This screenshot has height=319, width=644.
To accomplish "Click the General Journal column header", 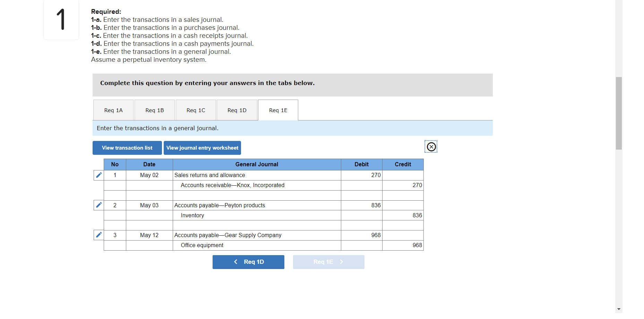I will click(x=257, y=164).
